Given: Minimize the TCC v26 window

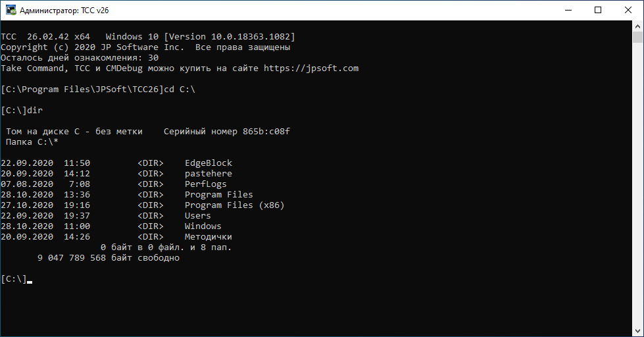Looking at the screenshot, I should [x=568, y=10].
